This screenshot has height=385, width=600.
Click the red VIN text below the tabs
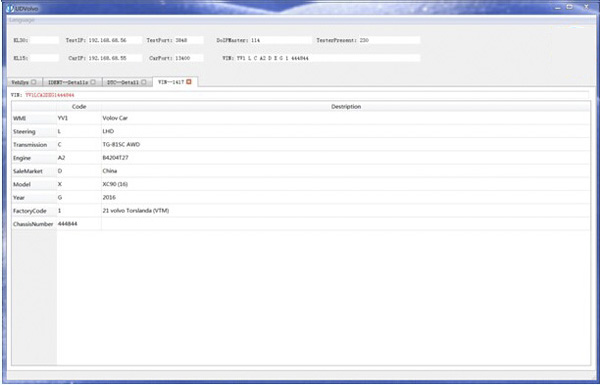pos(50,95)
